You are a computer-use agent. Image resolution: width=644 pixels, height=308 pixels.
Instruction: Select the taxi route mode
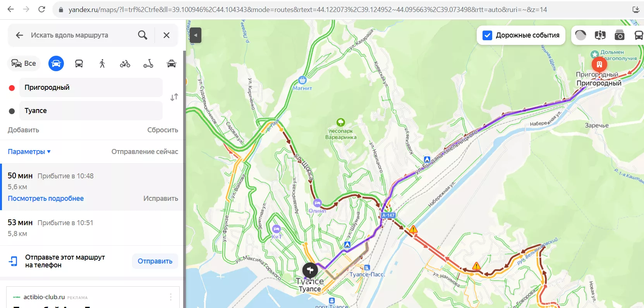coord(171,63)
